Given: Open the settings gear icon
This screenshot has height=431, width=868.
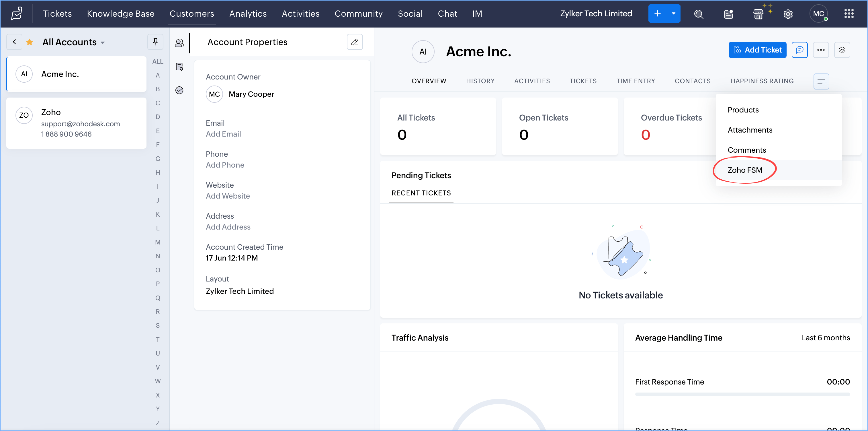Looking at the screenshot, I should tap(788, 14).
